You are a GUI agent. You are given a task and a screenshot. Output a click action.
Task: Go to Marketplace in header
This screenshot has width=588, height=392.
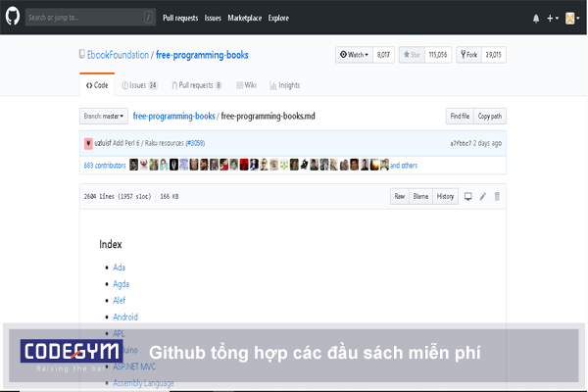(x=244, y=18)
